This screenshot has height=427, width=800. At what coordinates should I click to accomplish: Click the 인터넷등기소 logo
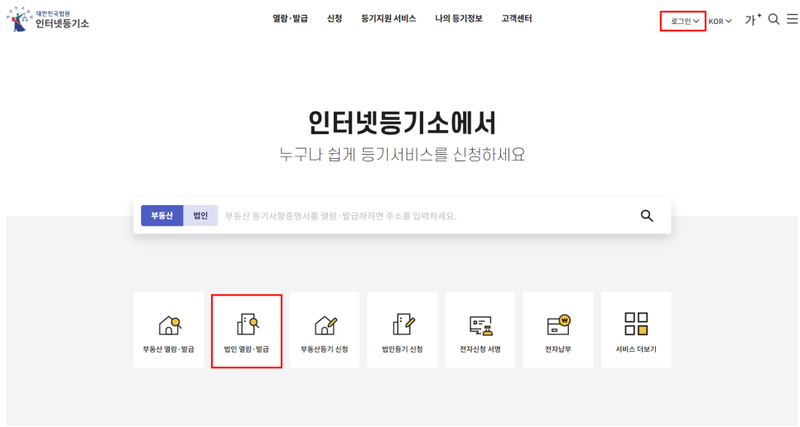coord(48,19)
